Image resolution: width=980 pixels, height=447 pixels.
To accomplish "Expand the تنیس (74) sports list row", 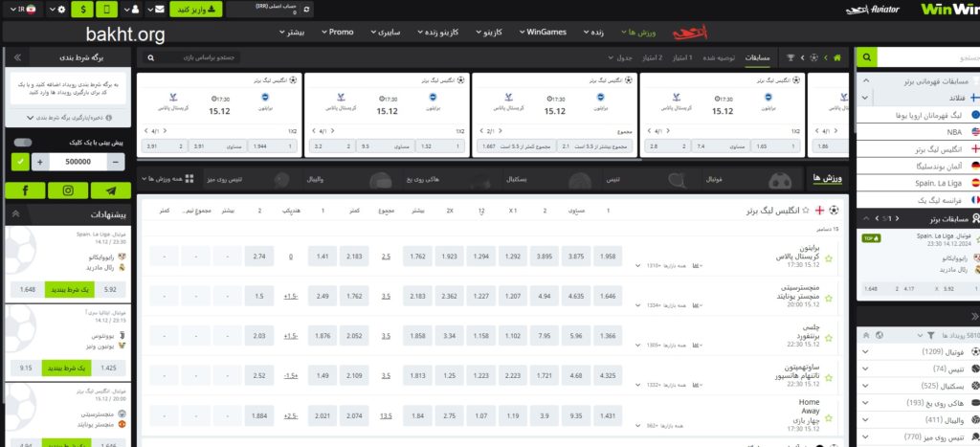I will click(x=918, y=369).
